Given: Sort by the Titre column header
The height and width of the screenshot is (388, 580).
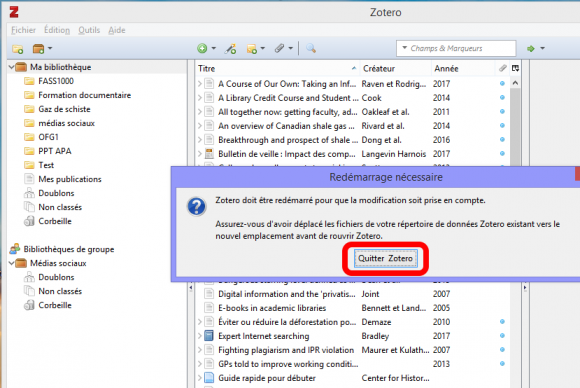Looking at the screenshot, I should pyautogui.click(x=277, y=68).
